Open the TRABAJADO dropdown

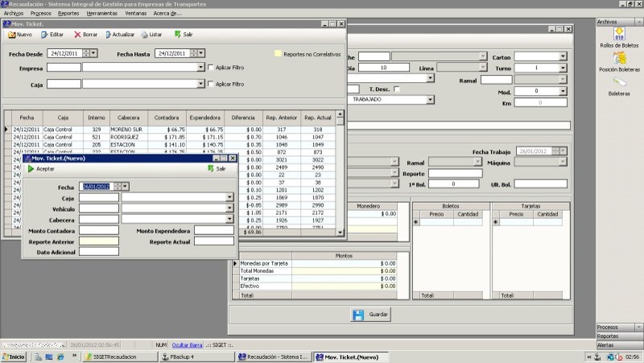(430, 99)
